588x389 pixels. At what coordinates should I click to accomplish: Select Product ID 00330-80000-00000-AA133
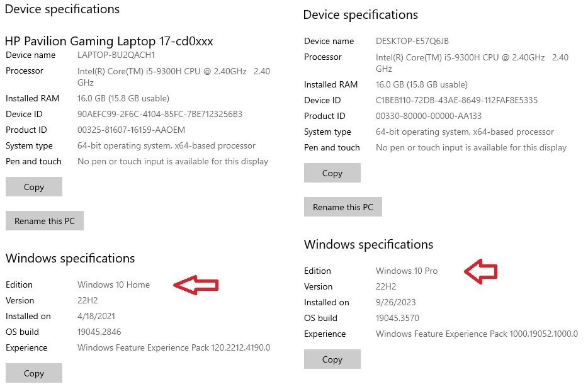pos(429,116)
